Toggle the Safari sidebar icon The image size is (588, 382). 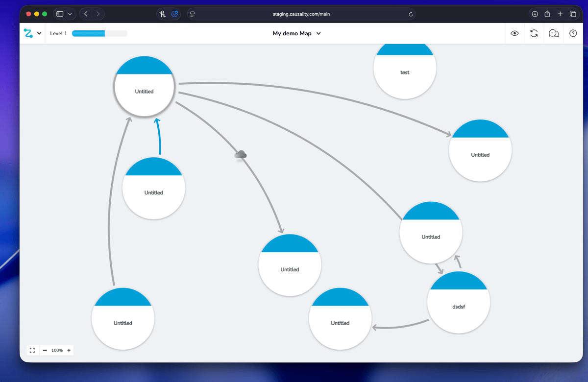[60, 14]
